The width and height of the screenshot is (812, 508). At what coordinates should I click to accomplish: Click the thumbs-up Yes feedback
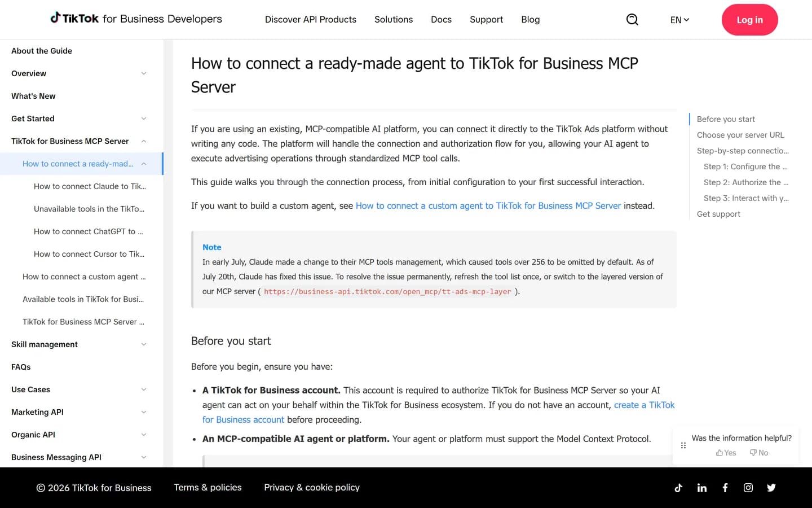(x=726, y=453)
